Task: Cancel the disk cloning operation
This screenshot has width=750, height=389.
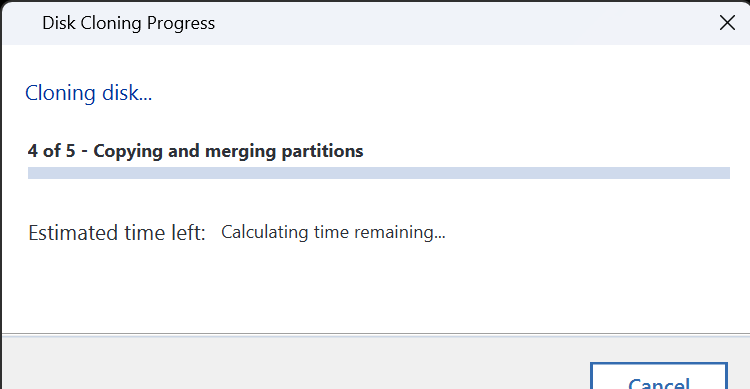Action: (659, 376)
